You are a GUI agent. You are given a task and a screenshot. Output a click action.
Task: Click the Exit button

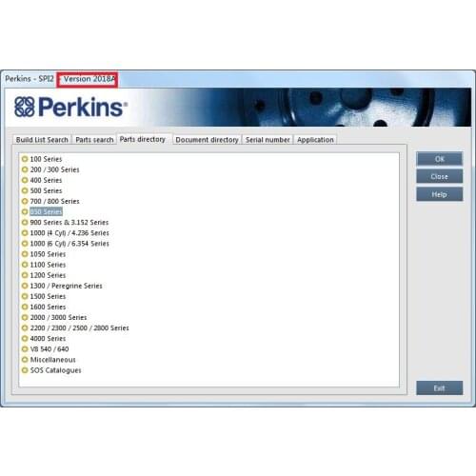[440, 387]
